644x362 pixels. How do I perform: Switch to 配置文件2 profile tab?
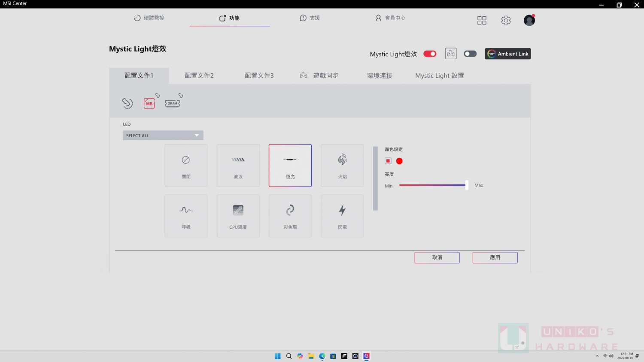coord(199,75)
